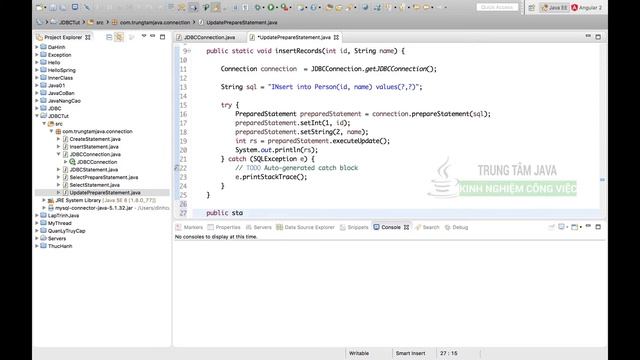Open the Data Source Explorer tab

[x=305, y=227]
